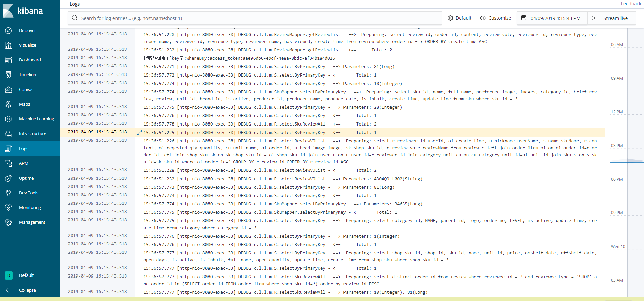Jump to Wed 10 on the log minimap

pos(618,247)
